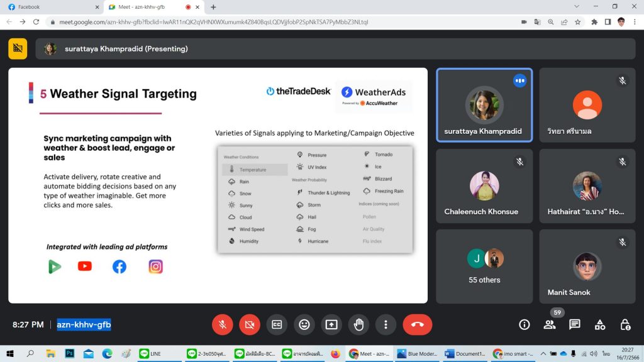644x362 pixels.
Task: Toggle the microphone mute button
Action: pyautogui.click(x=222, y=324)
